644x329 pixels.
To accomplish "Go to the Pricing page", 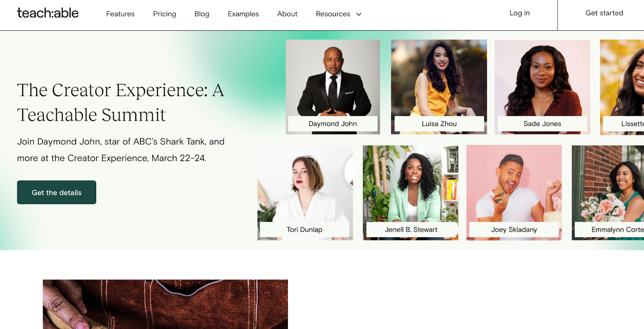I will 164,14.
